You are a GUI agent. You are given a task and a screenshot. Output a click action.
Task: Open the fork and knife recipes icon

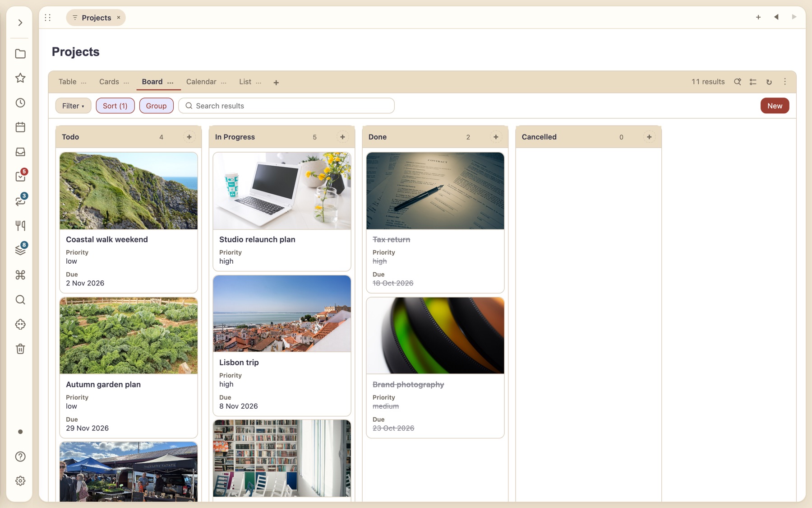20,226
